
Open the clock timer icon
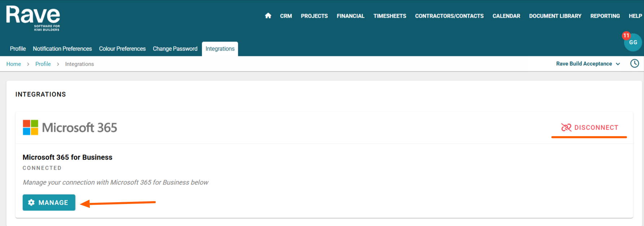tap(634, 64)
